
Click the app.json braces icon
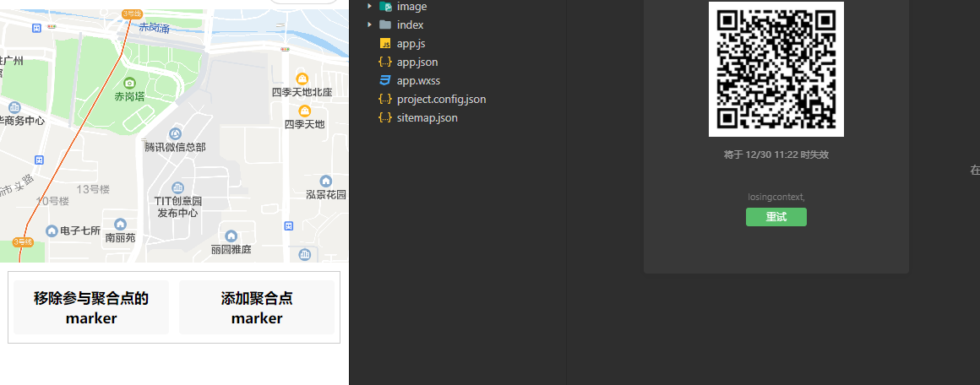coord(385,62)
